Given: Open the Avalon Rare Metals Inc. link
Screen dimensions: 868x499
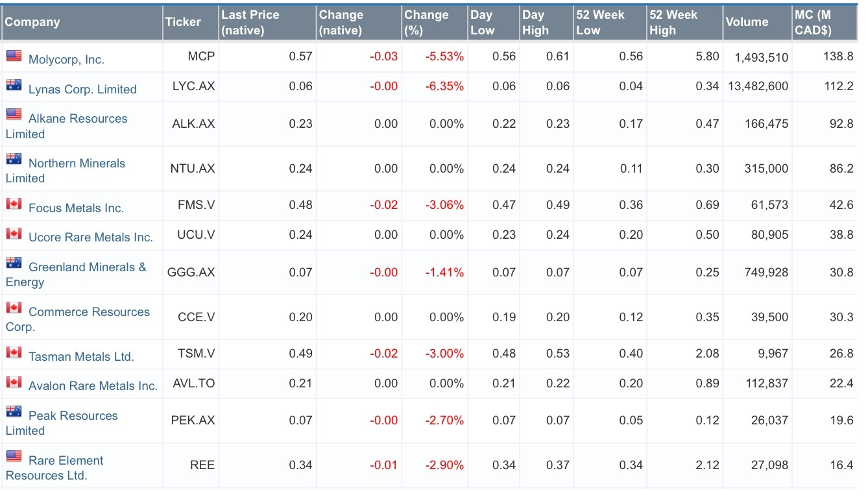Looking at the screenshot, I should point(93,386).
